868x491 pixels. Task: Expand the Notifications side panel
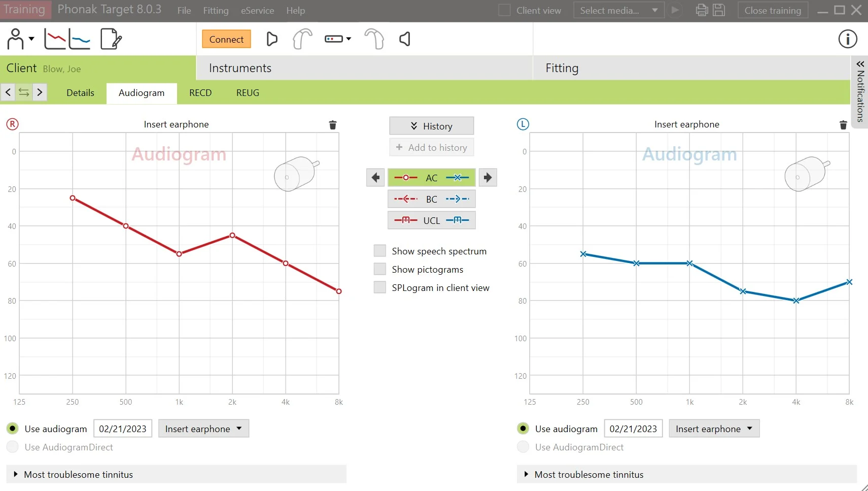tap(860, 92)
